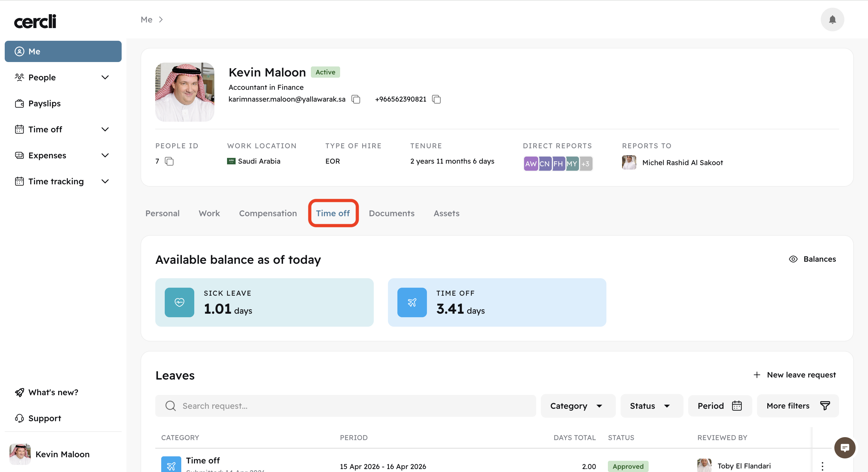Click the notification bell icon
The image size is (868, 472).
[x=832, y=19]
